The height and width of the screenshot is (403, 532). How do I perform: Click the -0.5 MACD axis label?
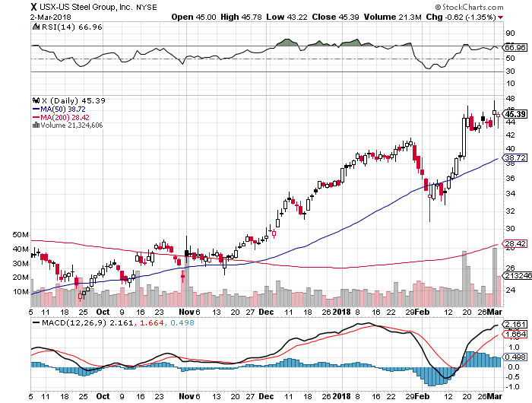[512, 377]
